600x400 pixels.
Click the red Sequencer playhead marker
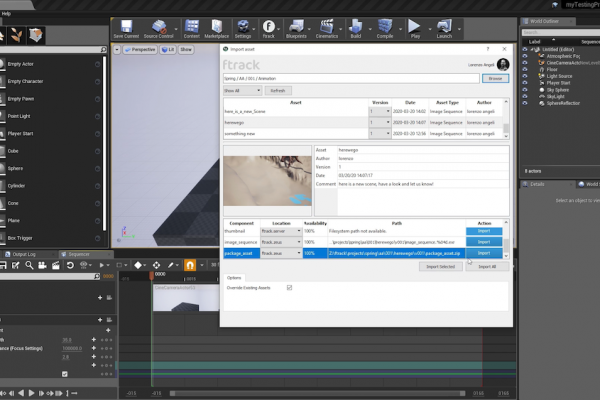point(152,275)
